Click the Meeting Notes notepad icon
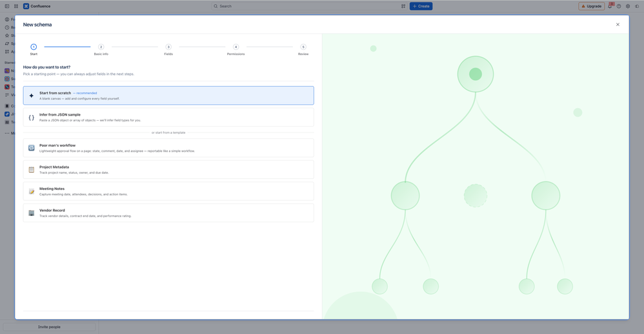Viewport: 644px width, 334px height. pos(31,191)
